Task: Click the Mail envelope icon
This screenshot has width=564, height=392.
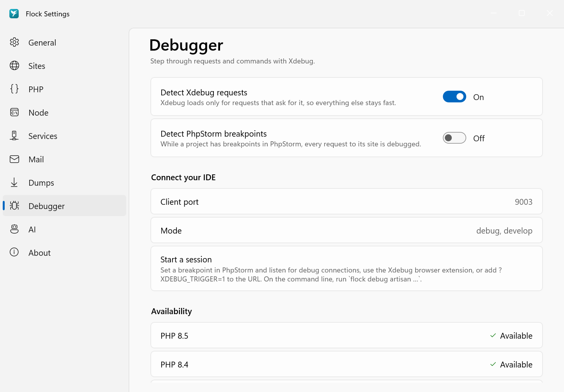Action: (x=14, y=159)
